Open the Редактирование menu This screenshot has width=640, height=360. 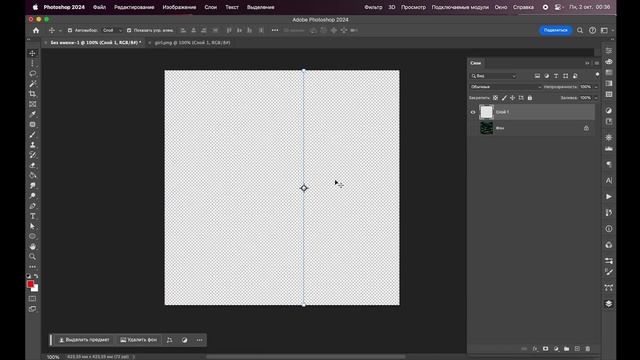134,7
